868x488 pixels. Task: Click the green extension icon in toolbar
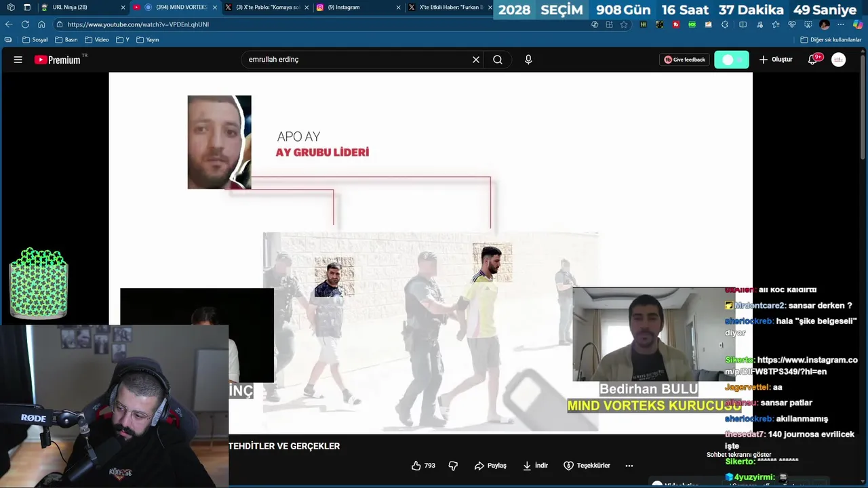pos(692,24)
